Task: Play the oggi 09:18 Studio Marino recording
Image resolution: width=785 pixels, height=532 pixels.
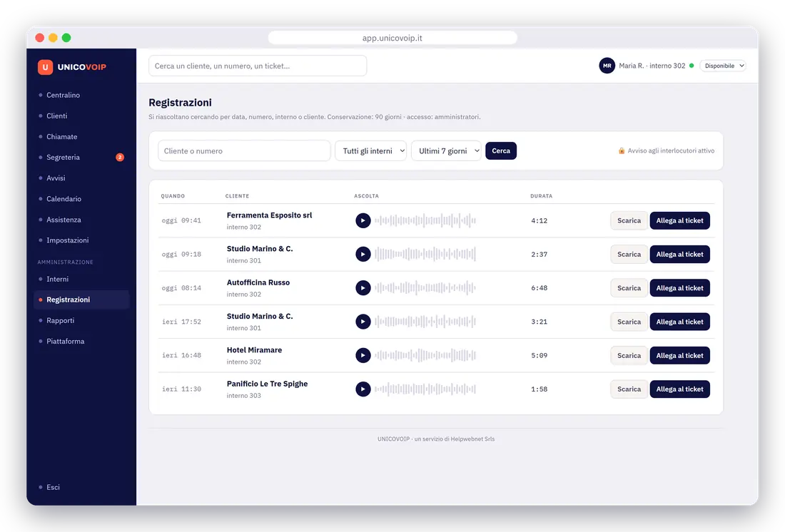Action: [x=363, y=255]
